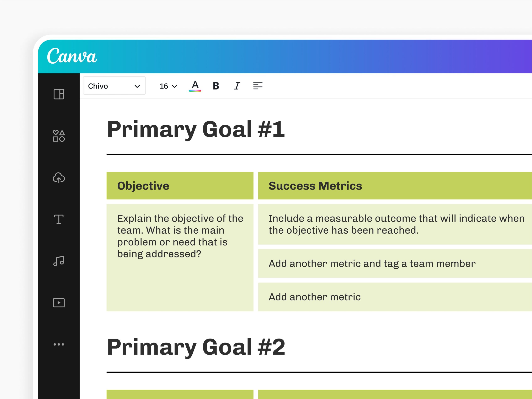The height and width of the screenshot is (399, 532).
Task: Select the Text tool in sidebar
Action: click(59, 219)
